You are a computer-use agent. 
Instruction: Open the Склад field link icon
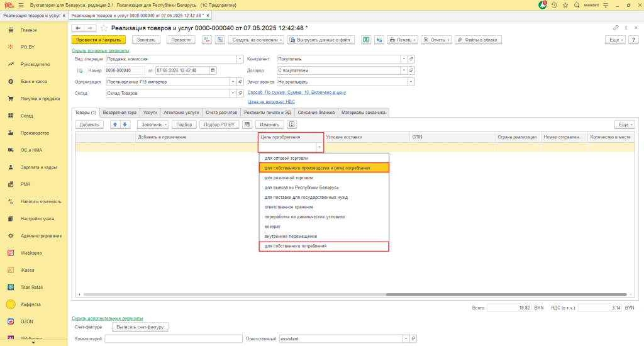[x=240, y=93]
